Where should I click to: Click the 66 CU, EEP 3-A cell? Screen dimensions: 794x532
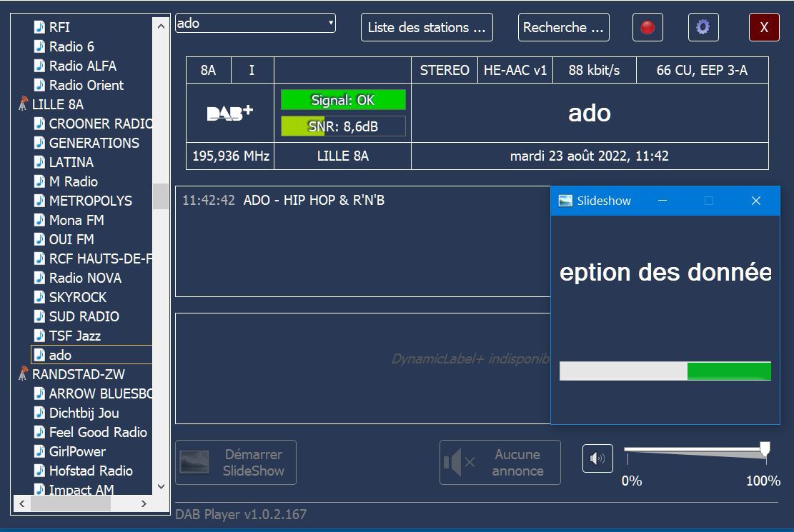coord(702,71)
